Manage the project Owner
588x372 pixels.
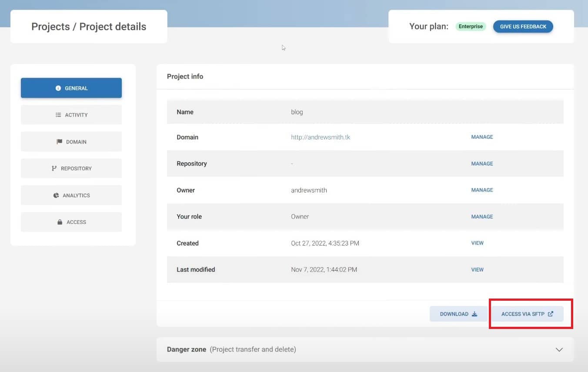pyautogui.click(x=482, y=190)
